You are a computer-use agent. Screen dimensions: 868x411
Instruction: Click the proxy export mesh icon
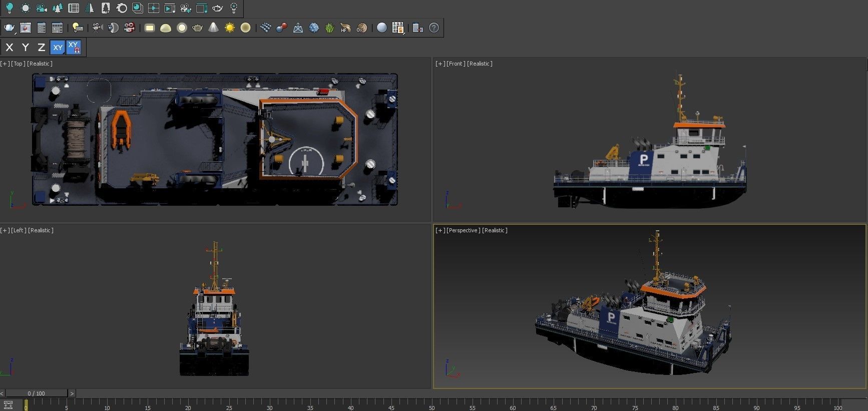[298, 28]
